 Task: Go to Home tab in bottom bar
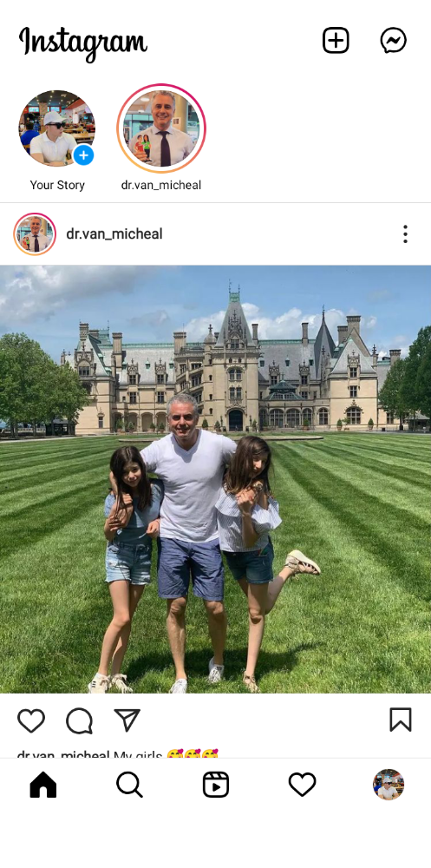click(x=43, y=785)
